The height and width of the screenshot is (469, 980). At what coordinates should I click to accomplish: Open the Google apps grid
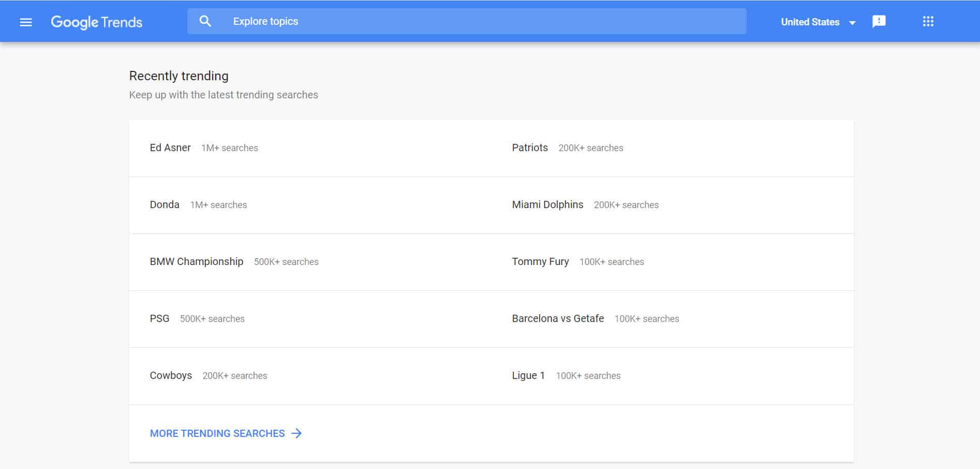[x=928, y=21]
